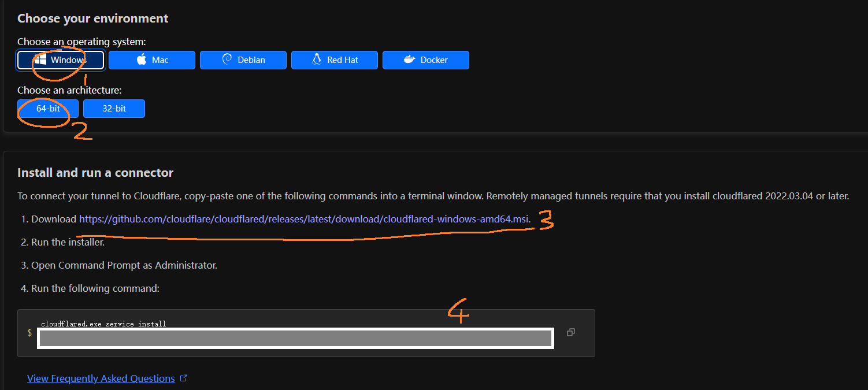This screenshot has height=390, width=868.
Task: Choose the Docker environment button
Action: 426,60
